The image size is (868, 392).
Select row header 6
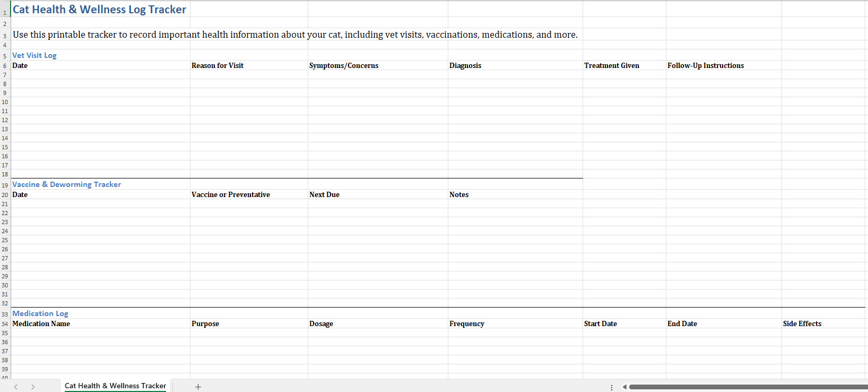(5, 66)
